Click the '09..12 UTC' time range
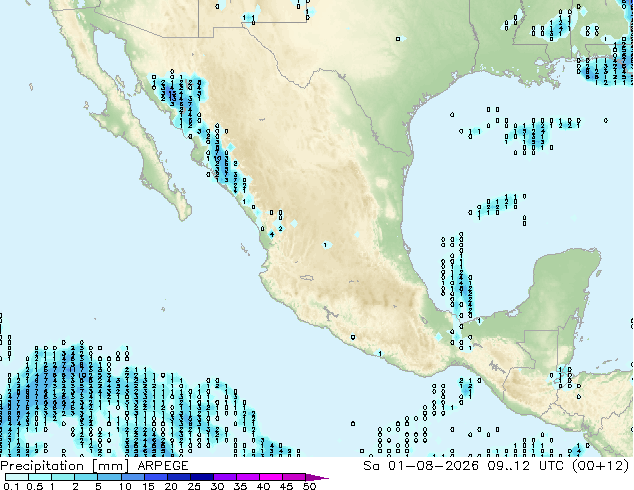 (x=528, y=466)
